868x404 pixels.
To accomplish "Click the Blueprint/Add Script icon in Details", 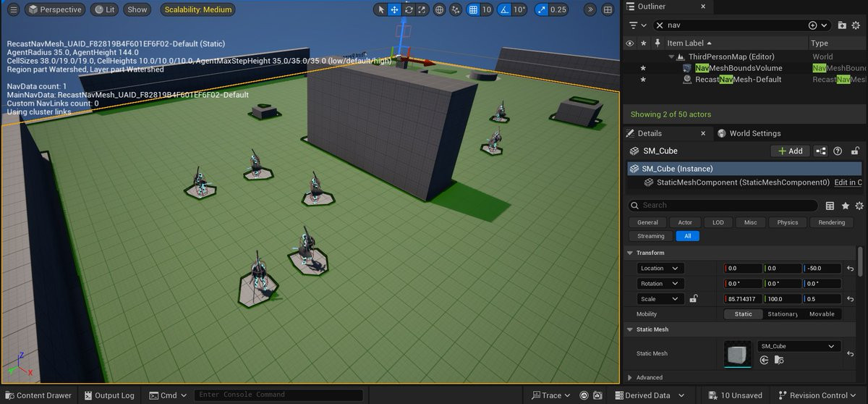I will coord(820,151).
